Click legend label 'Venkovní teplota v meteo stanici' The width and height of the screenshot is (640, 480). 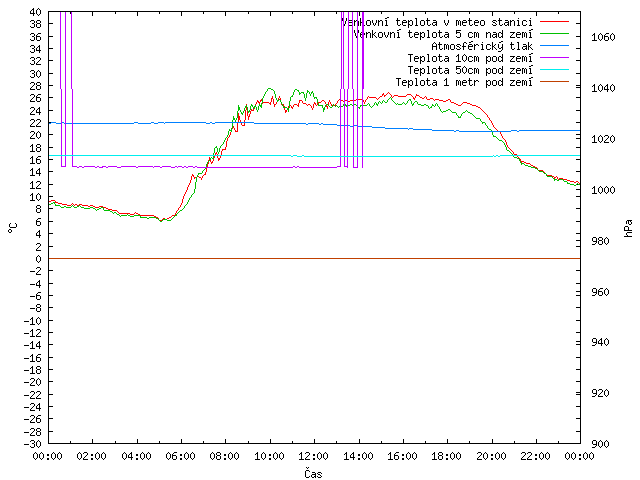(x=437, y=22)
